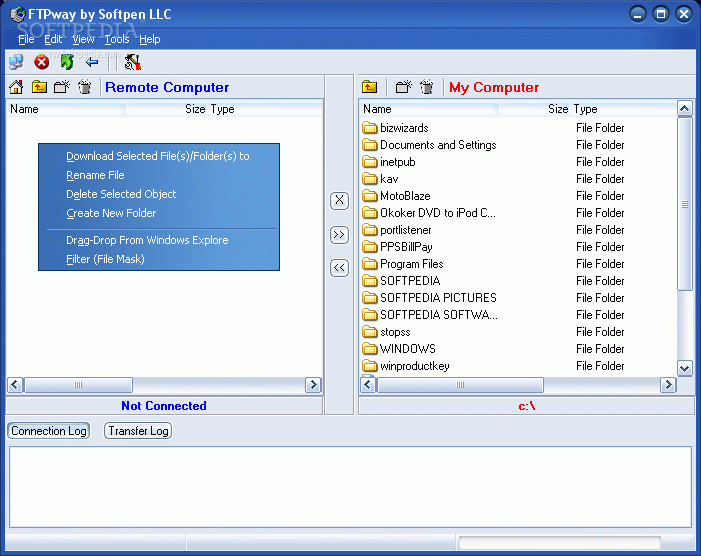
Task: Click the blue back arrow icon
Action: tap(92, 62)
